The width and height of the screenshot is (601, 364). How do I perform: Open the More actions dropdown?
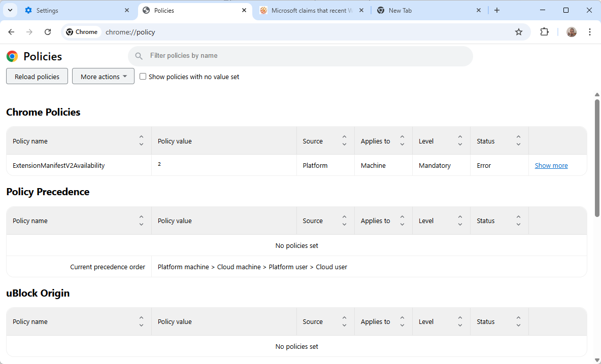103,76
